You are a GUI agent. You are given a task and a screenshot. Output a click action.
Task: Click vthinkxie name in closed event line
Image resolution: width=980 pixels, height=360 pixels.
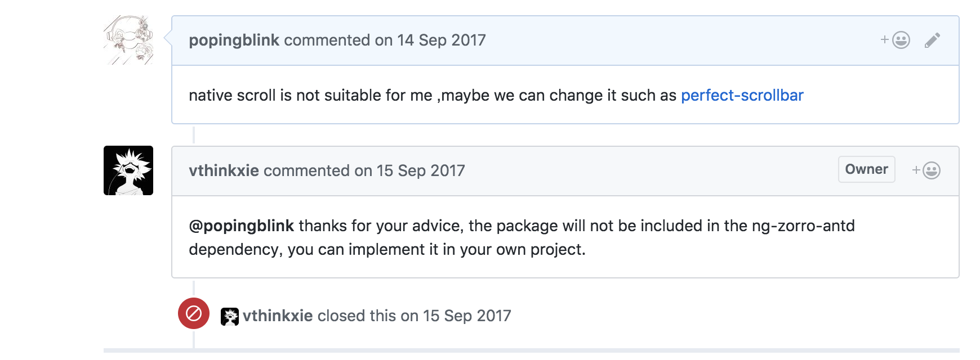click(278, 316)
